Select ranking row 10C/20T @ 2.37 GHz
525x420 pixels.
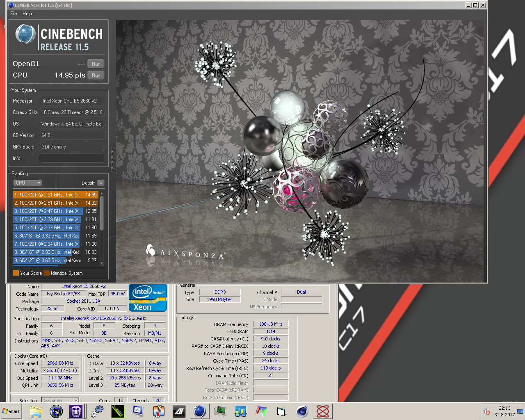point(55,228)
